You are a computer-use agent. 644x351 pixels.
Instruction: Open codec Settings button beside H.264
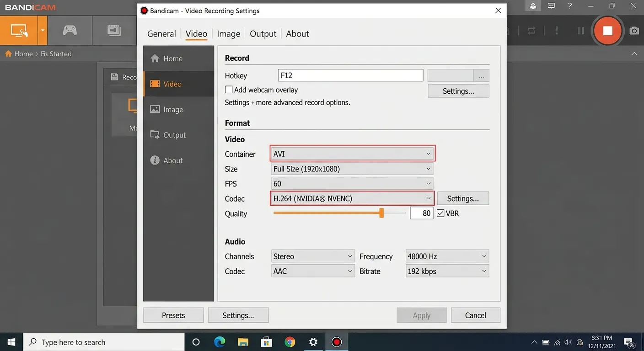[x=463, y=198]
